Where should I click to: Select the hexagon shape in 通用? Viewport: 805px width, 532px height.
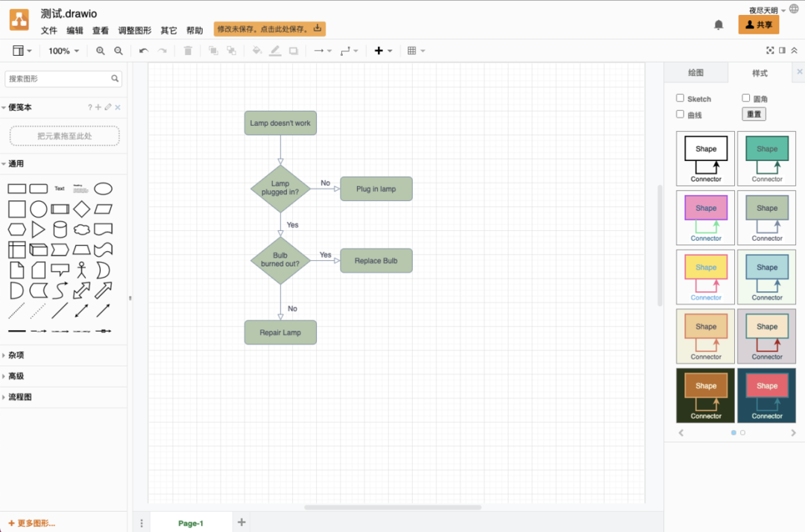click(17, 229)
